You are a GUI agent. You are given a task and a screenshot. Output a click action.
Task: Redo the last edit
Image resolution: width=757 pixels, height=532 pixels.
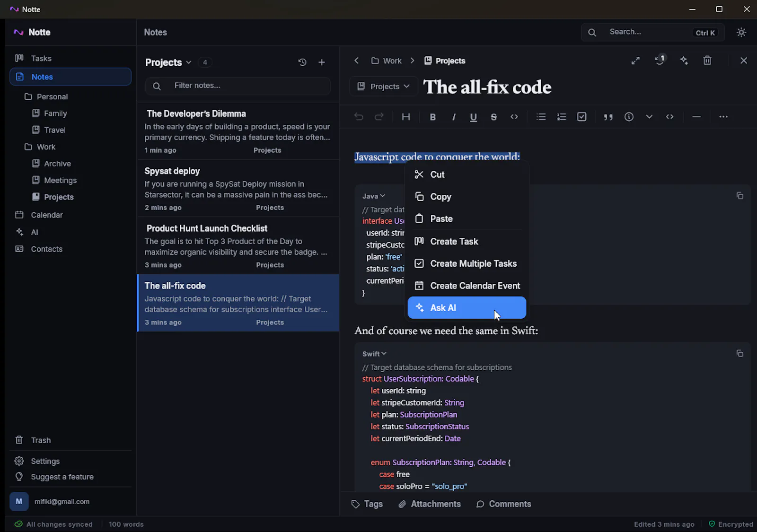point(379,117)
